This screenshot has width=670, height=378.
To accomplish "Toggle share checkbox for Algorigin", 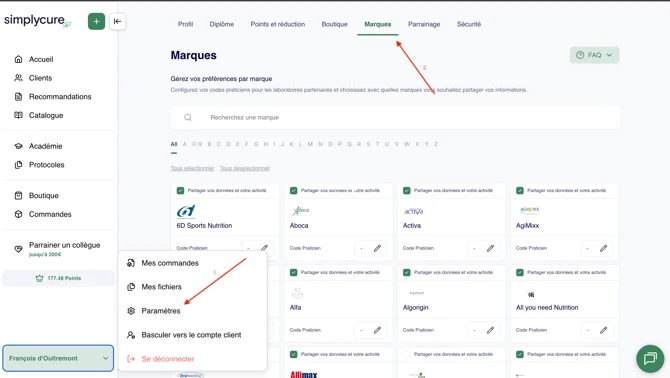I will coord(407,273).
